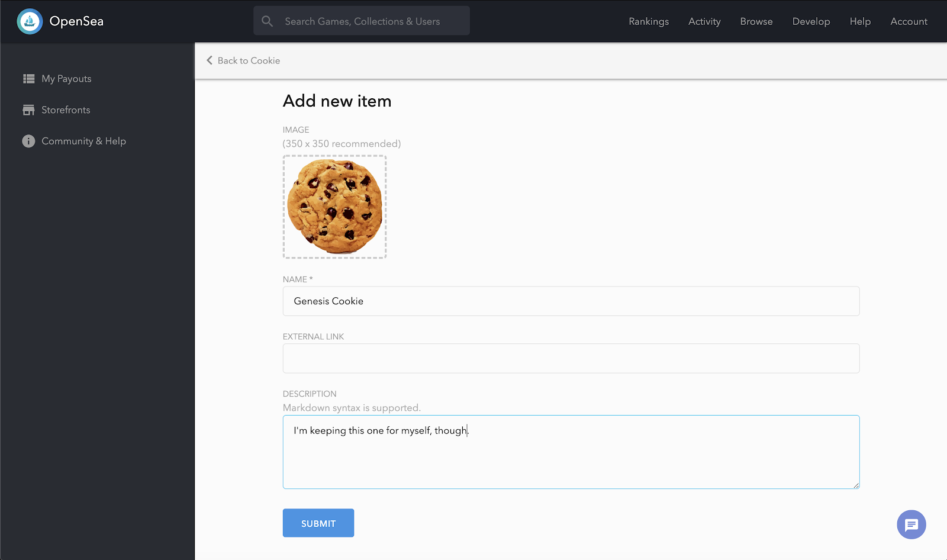The image size is (947, 560).
Task: Click the back chevron next to Cookie
Action: [x=208, y=60]
